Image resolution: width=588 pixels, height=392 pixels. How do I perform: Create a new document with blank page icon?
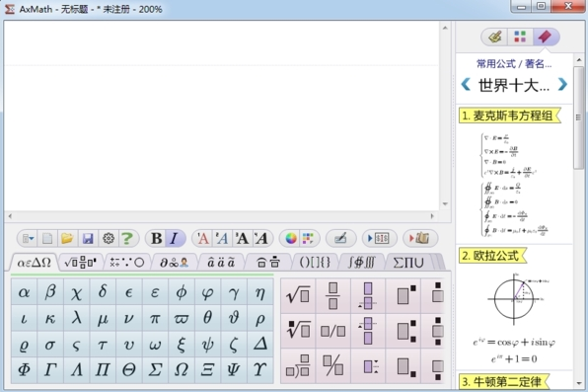coord(47,238)
